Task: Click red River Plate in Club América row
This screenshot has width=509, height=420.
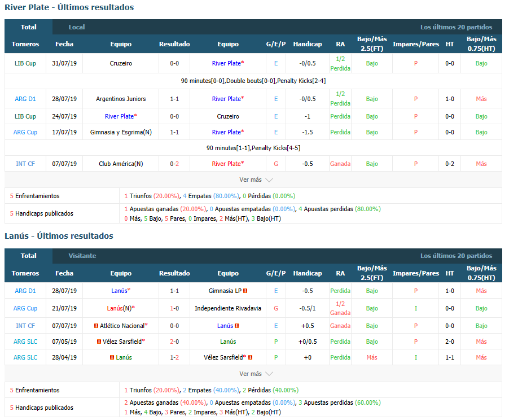Action: [x=226, y=164]
